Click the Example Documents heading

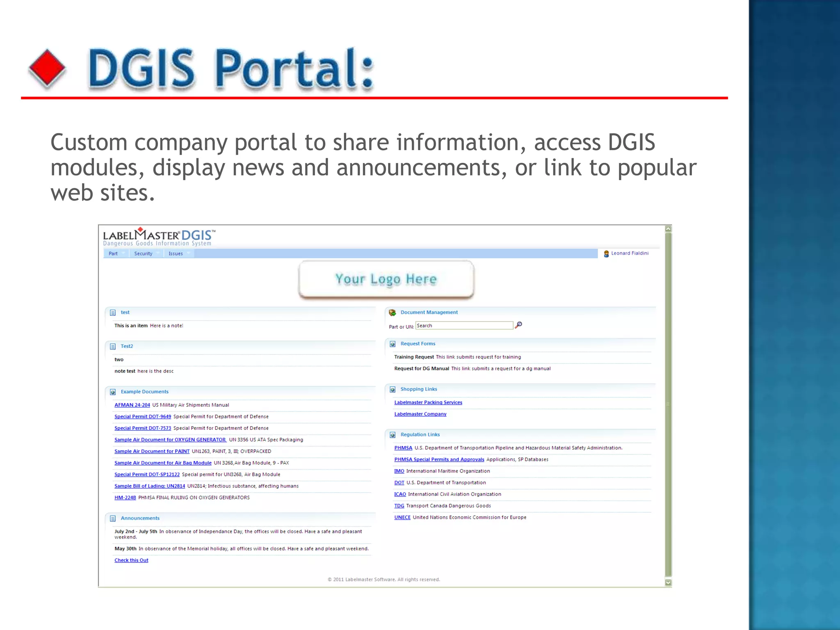144,392
